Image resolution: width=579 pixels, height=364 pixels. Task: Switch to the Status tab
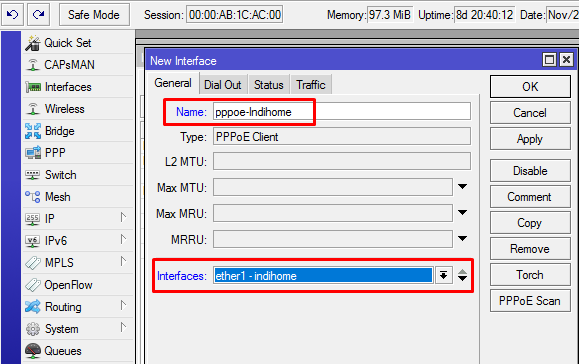tap(269, 85)
